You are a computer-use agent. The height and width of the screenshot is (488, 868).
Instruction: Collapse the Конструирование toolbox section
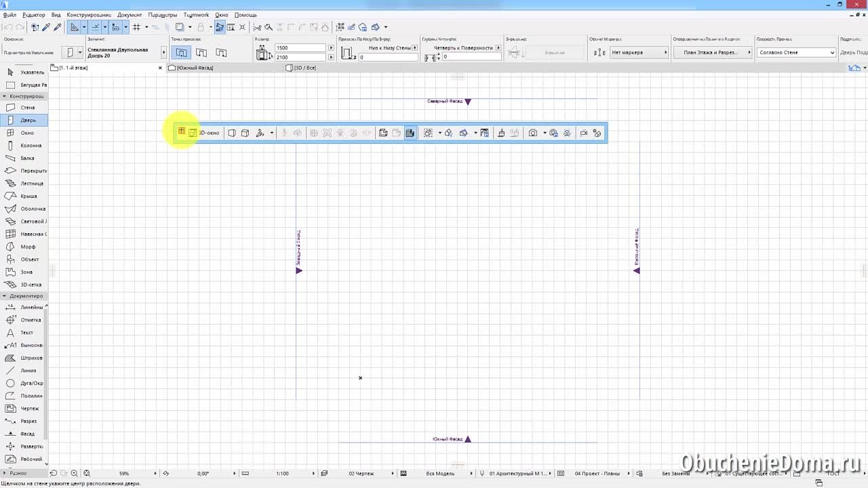click(5, 96)
